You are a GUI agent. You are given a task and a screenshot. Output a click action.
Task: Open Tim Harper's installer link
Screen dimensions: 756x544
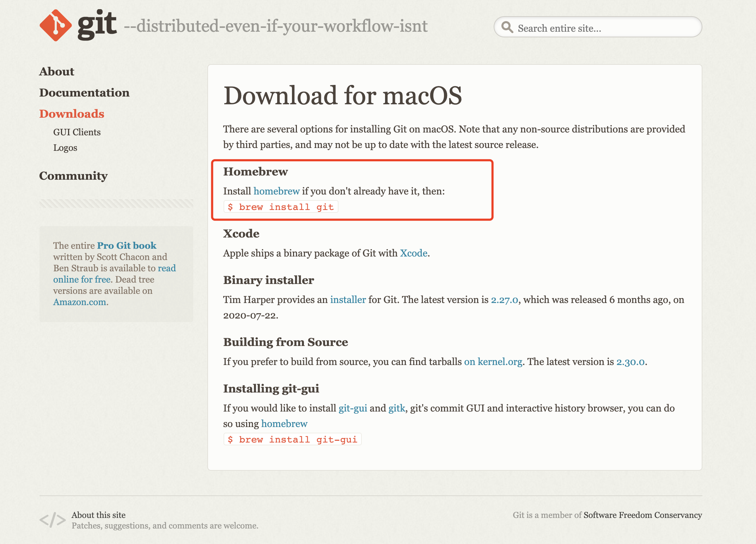[348, 299]
